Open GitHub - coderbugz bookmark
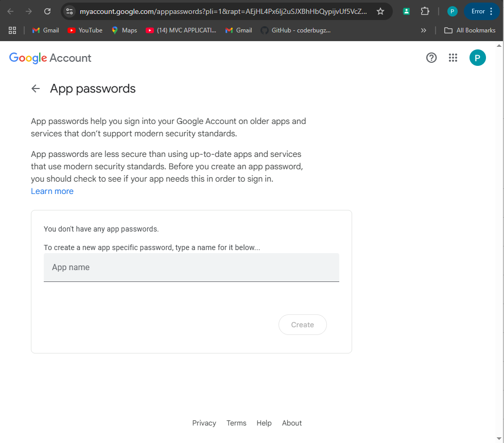Viewport: 504px width, 443px height. (296, 30)
